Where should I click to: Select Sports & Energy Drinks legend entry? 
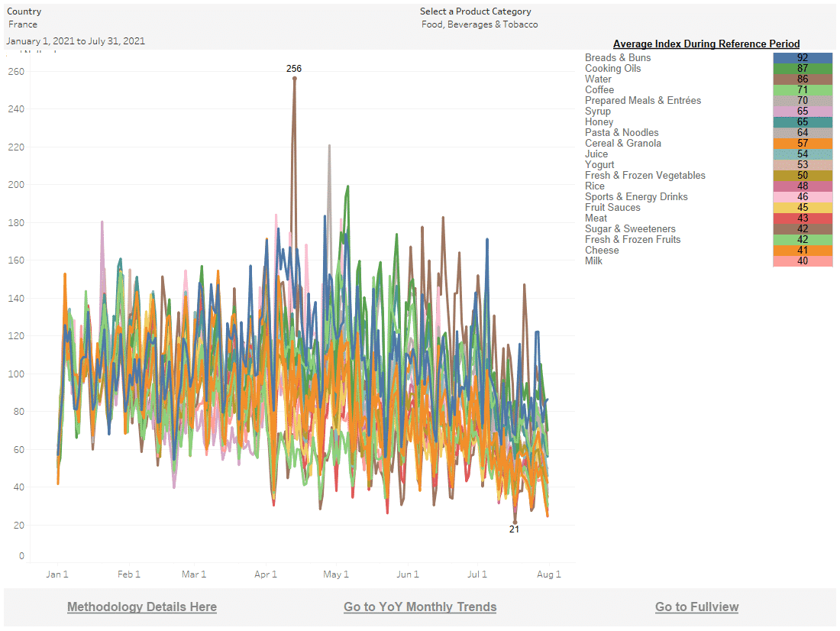point(636,197)
